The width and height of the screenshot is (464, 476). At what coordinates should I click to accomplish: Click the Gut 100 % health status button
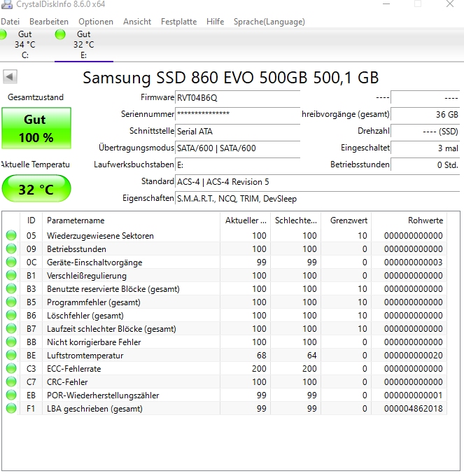36,128
